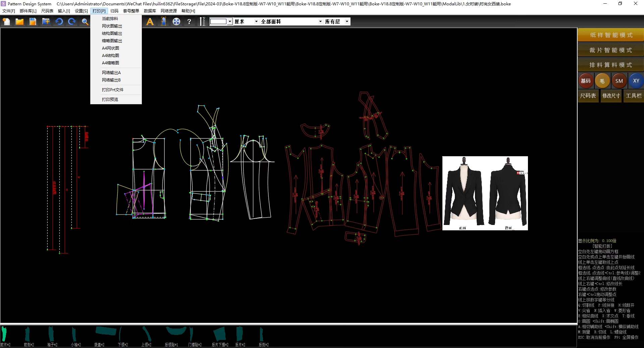The image size is (644, 348).
Task: Click the save floppy disk icon
Action: click(33, 22)
